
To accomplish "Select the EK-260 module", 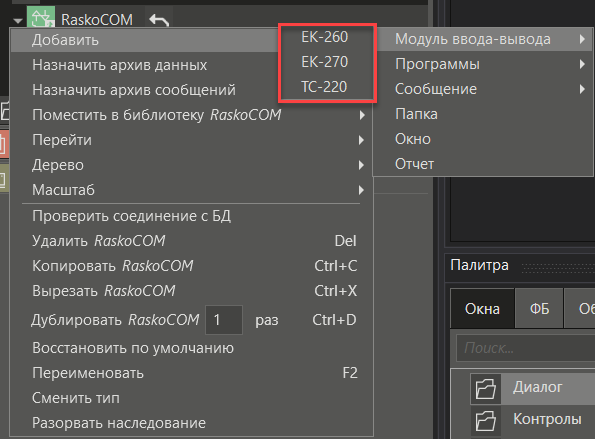I will (324, 37).
